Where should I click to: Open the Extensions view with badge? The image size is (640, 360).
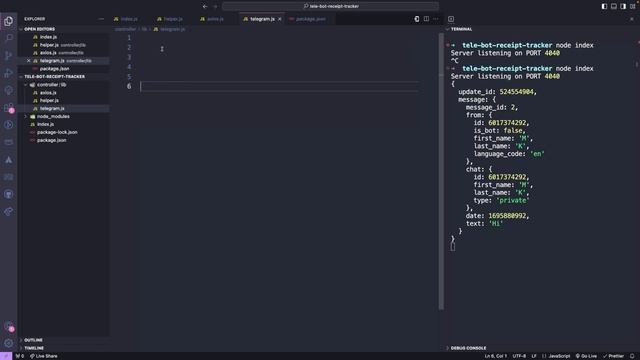point(9,108)
